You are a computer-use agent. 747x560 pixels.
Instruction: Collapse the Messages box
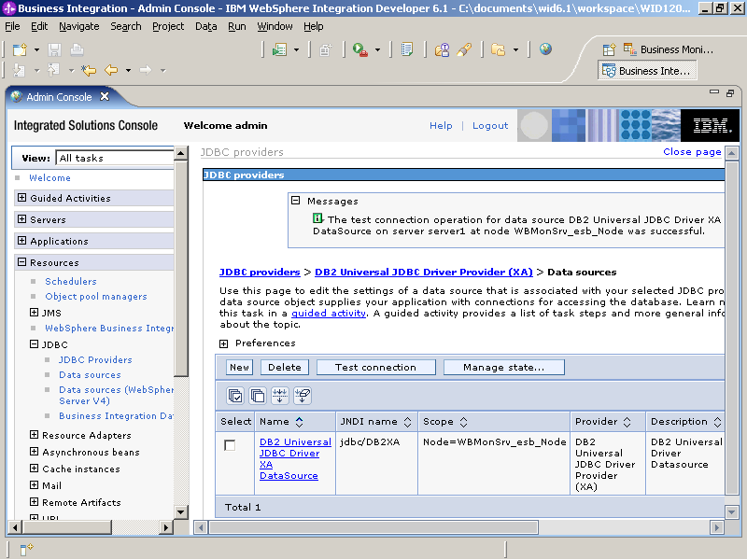tap(296, 201)
